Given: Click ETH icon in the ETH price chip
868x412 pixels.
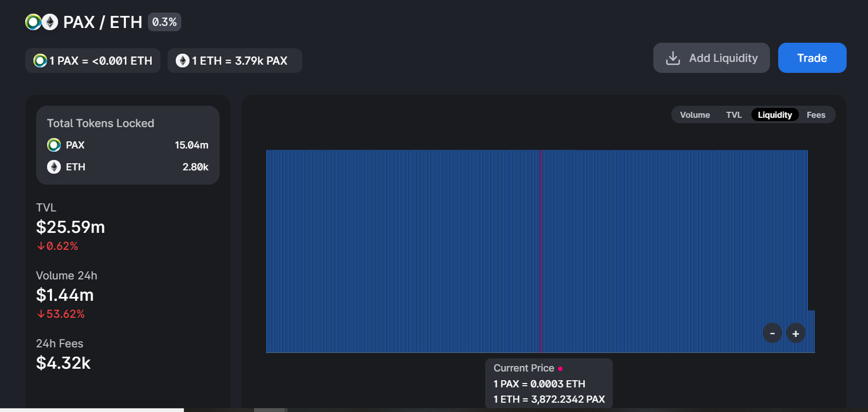Looking at the screenshot, I should (182, 61).
